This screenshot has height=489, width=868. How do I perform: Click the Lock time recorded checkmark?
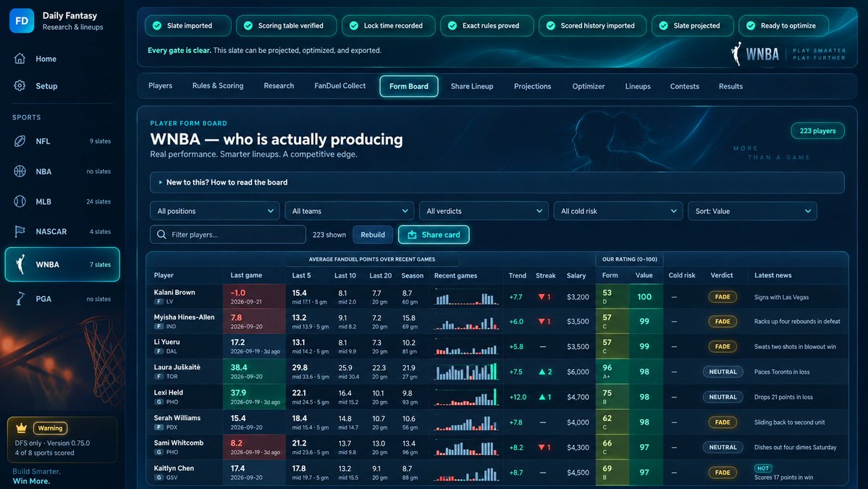354,25
